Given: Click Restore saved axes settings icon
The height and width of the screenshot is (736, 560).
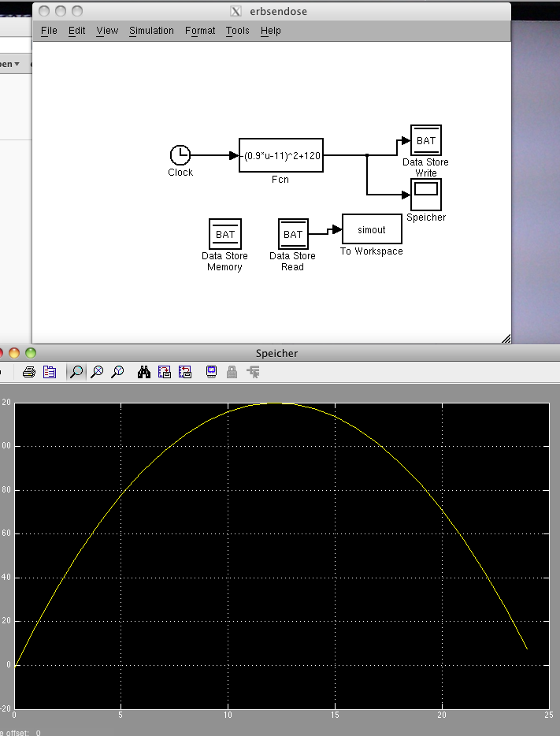Looking at the screenshot, I should tap(185, 372).
